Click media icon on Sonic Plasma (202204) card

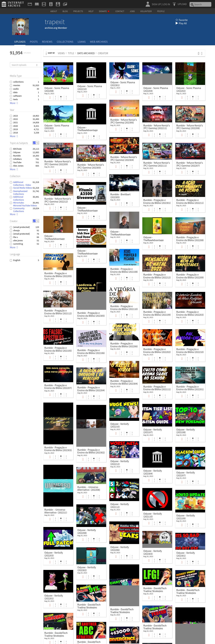pos(149,97)
